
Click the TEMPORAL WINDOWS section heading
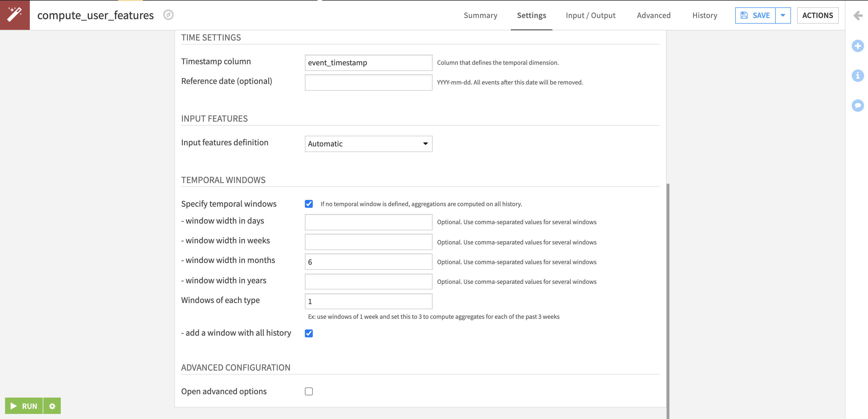pos(223,180)
